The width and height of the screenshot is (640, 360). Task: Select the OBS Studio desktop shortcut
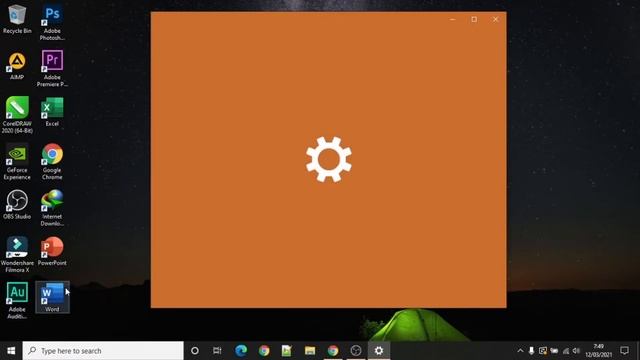tap(17, 205)
